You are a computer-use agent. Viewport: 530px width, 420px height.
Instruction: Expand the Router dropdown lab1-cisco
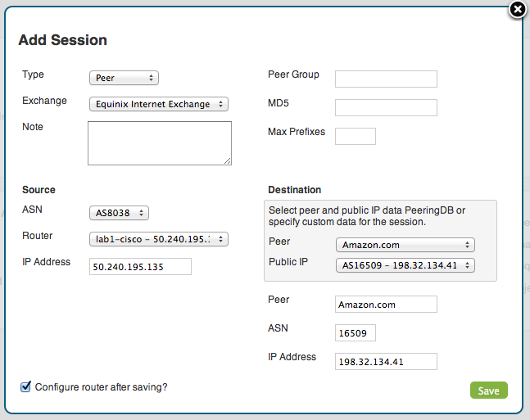(159, 239)
